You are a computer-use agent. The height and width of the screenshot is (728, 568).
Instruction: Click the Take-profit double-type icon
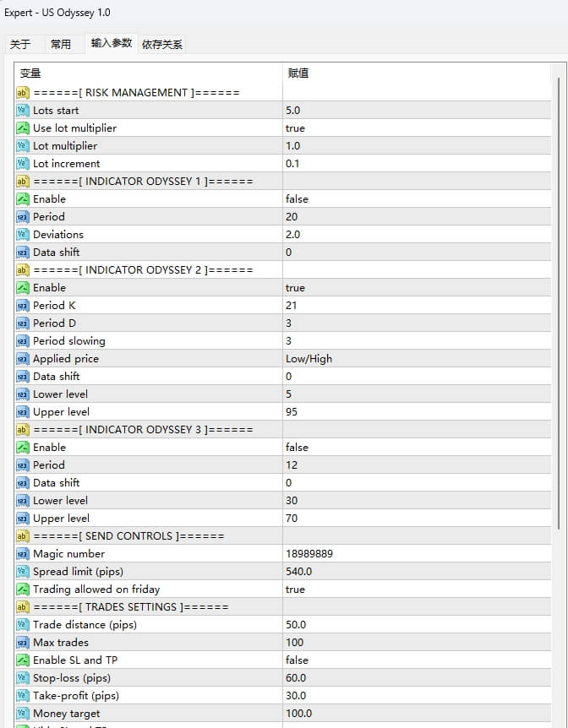pyautogui.click(x=23, y=696)
